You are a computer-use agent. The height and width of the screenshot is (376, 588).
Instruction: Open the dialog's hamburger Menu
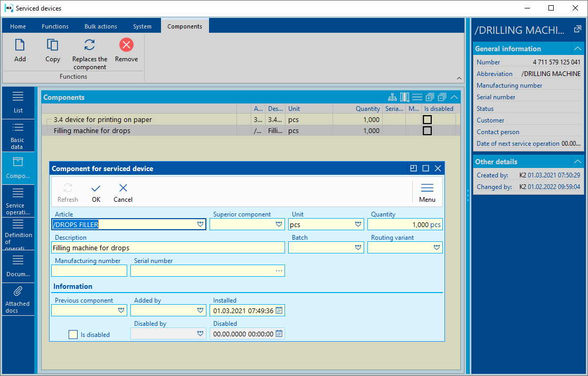[427, 193]
